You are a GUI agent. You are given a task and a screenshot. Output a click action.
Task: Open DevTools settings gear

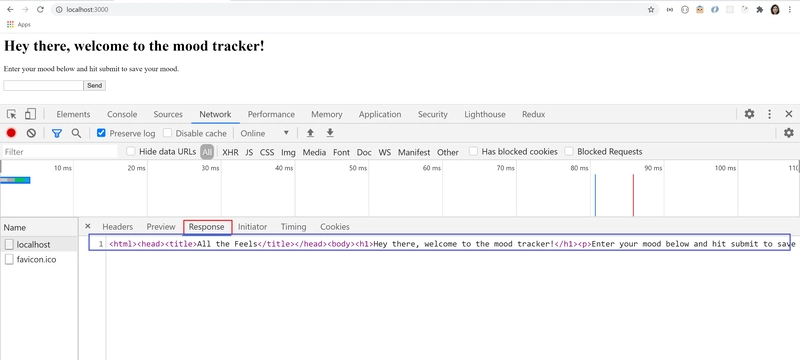click(x=749, y=114)
